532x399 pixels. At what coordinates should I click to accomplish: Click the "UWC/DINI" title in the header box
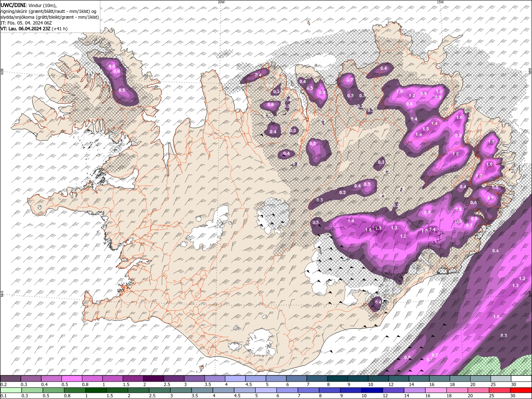(12, 5)
